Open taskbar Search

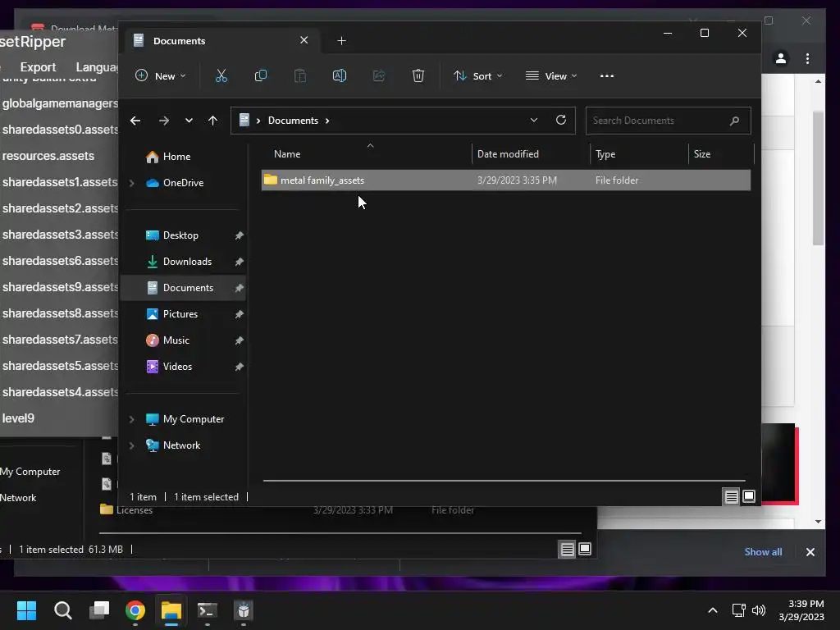point(62,610)
